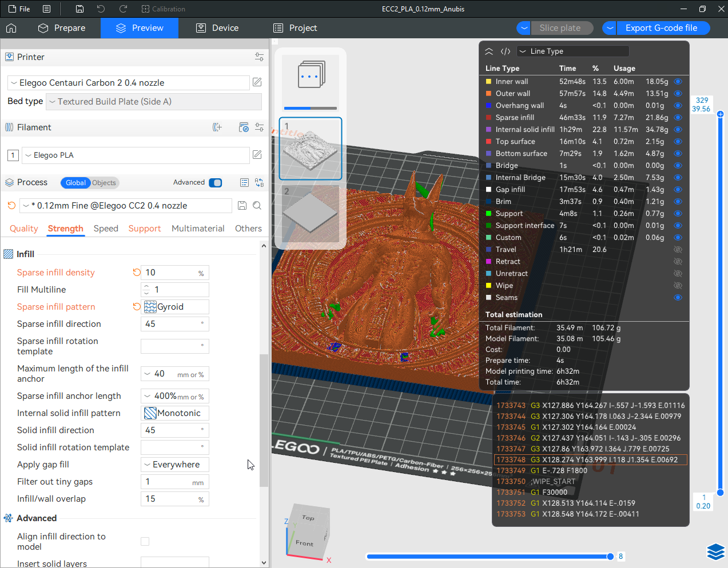The height and width of the screenshot is (568, 728).
Task: Toggle the Advanced settings switch
Action: [x=216, y=183]
